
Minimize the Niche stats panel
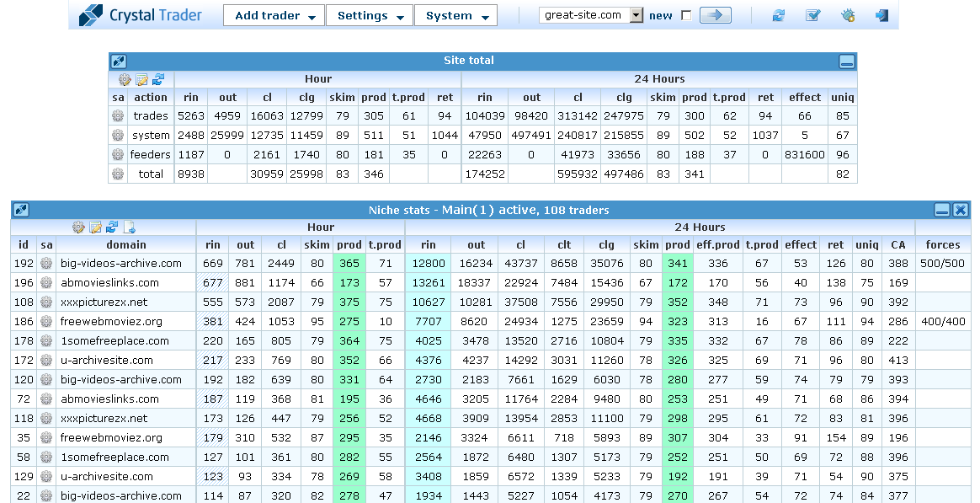point(942,210)
